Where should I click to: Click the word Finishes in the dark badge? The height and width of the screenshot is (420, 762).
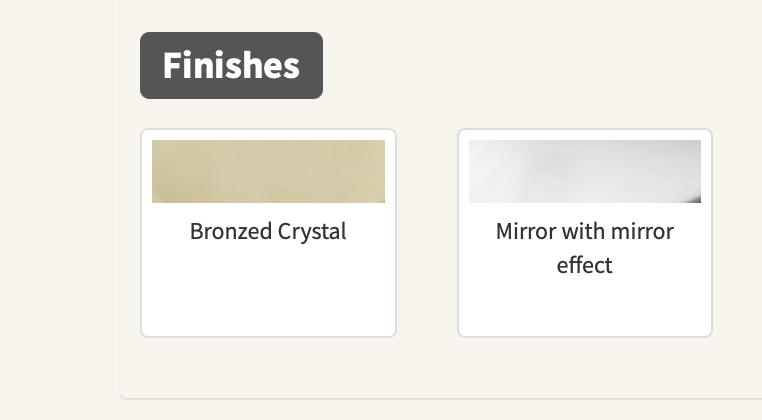(231, 66)
